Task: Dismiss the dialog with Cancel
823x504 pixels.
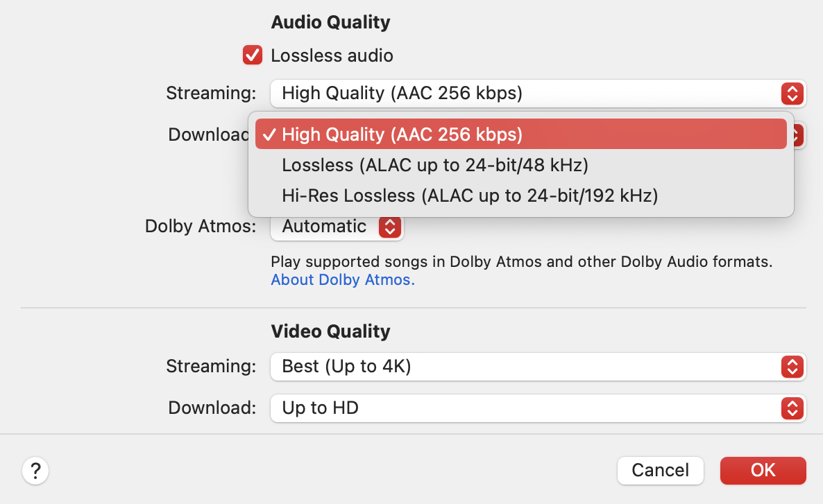Action: [x=660, y=471]
